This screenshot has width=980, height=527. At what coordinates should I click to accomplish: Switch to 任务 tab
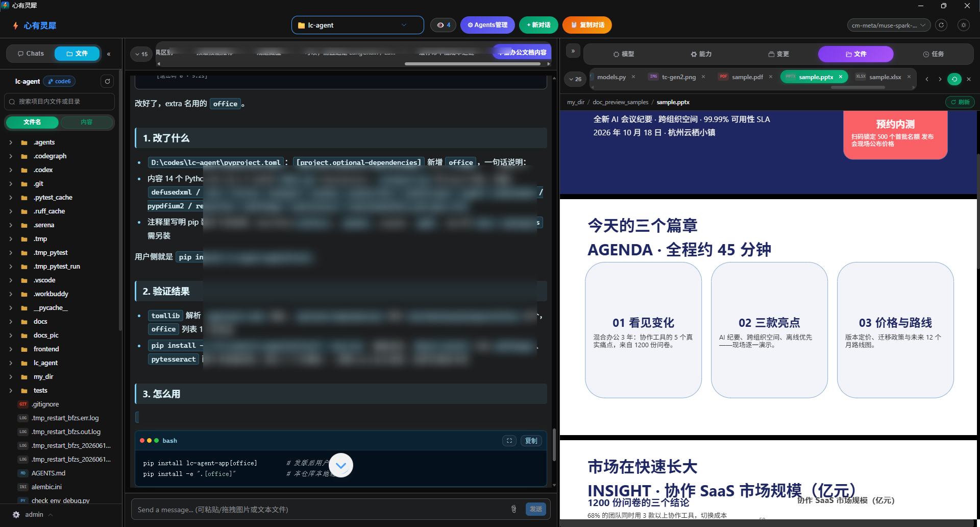click(933, 54)
